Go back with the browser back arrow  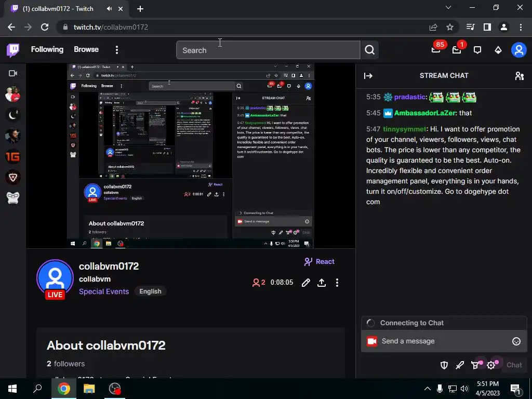tap(11, 27)
